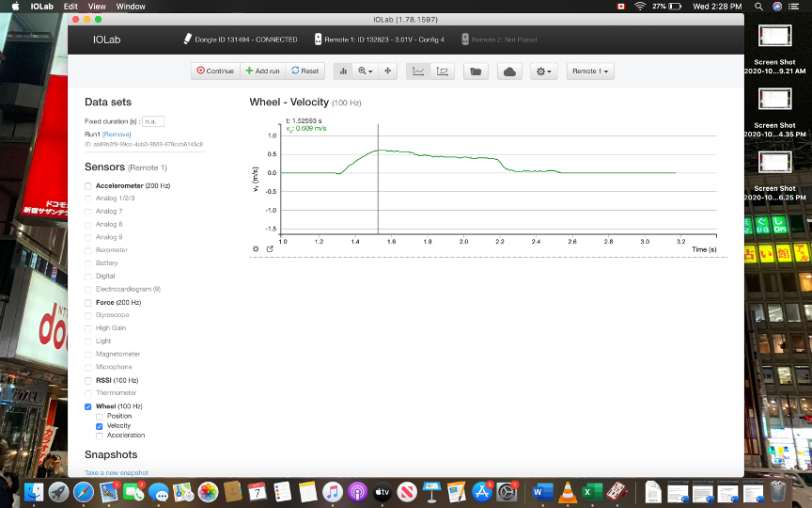The height and width of the screenshot is (508, 812).
Task: Click the Run1 ID text
Action: coord(144,145)
